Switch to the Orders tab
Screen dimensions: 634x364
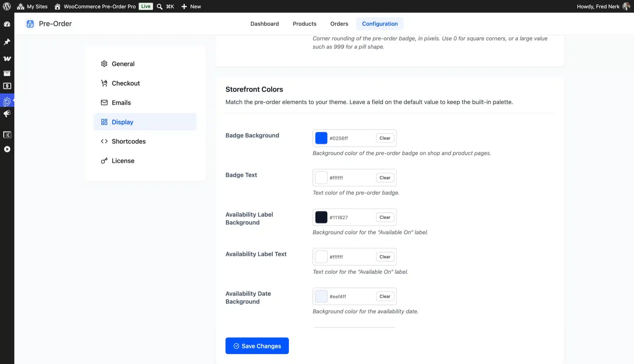point(339,24)
